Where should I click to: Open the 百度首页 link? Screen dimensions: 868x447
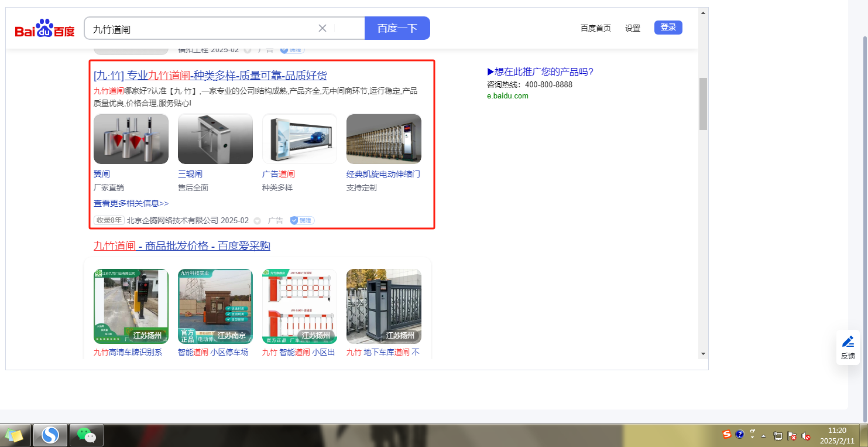point(596,28)
